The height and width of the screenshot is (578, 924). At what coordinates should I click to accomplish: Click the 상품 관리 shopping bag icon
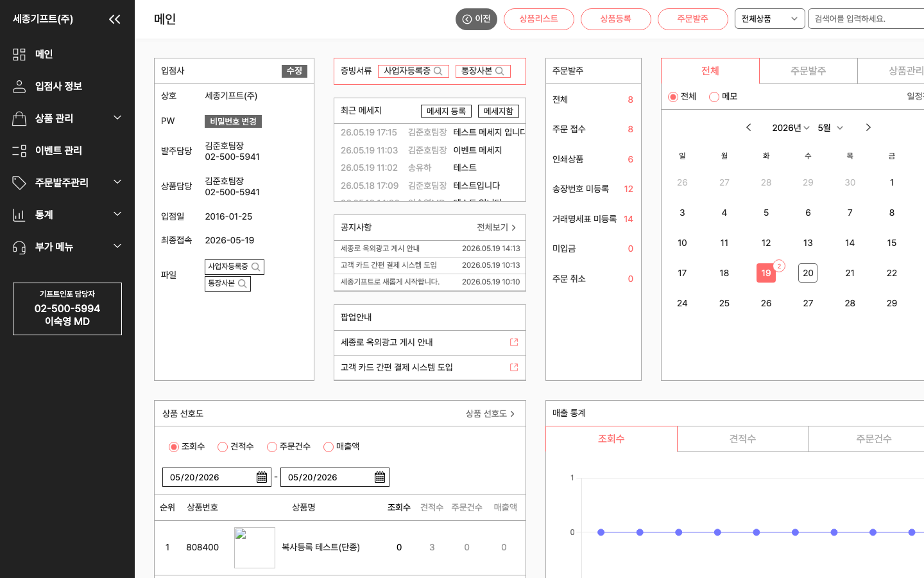tap(19, 119)
